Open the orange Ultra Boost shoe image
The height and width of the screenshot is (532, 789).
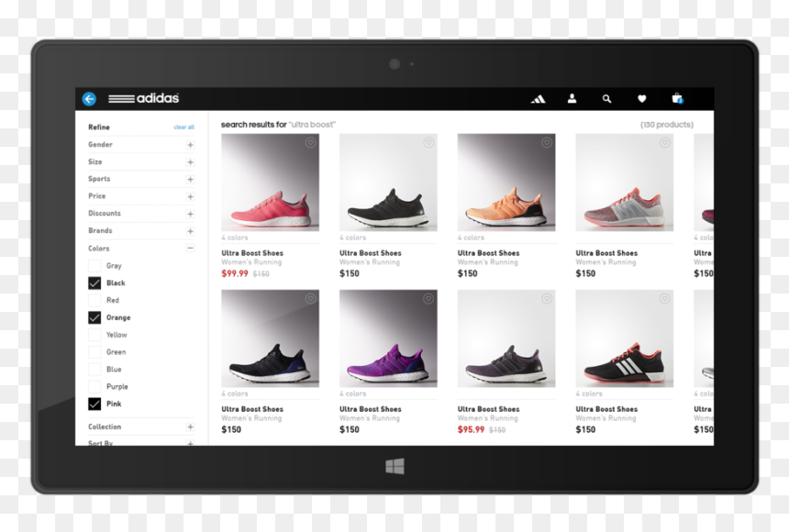[506, 183]
